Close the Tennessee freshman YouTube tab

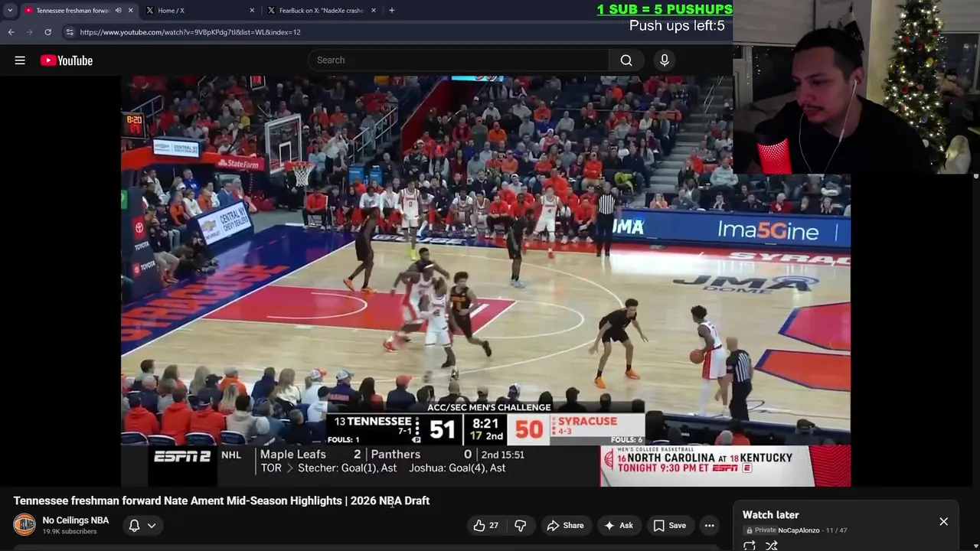coord(130,11)
